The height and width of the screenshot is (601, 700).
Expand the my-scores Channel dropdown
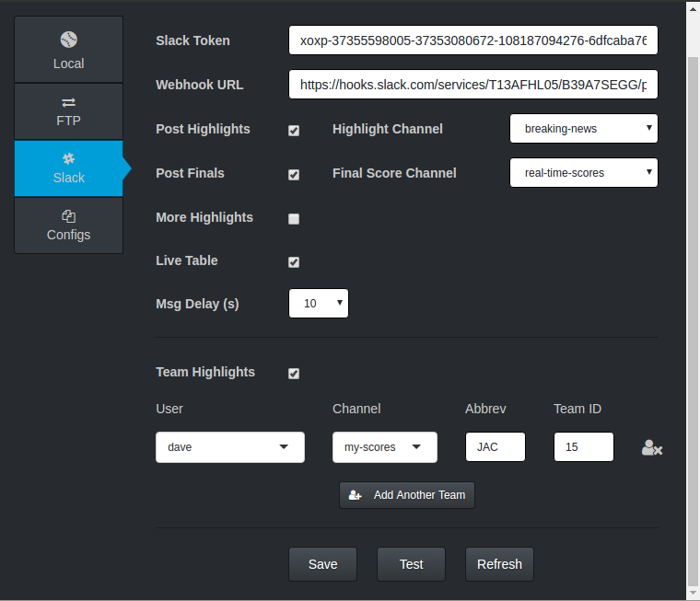[x=384, y=447]
